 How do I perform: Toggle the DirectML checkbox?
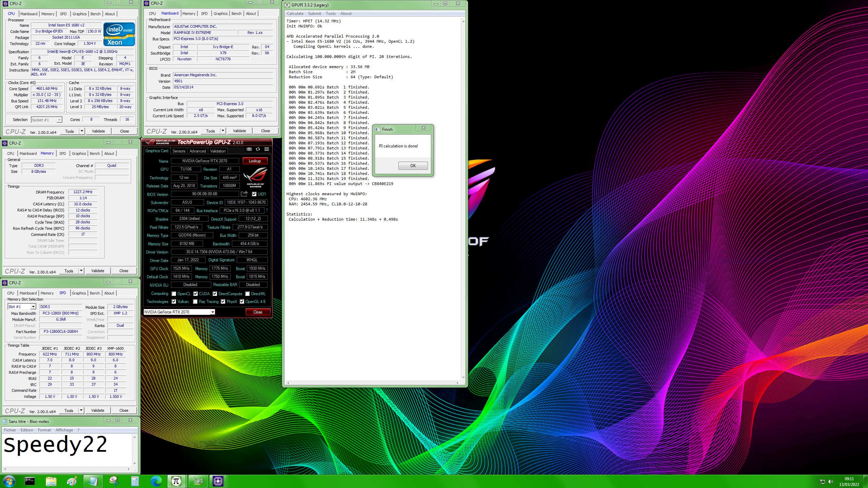248,293
